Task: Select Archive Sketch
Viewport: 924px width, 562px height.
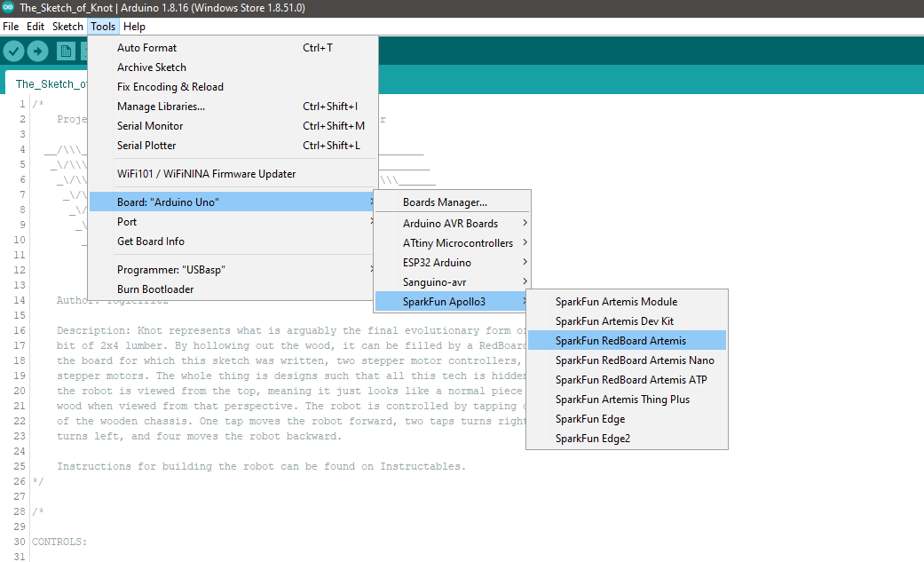Action: coord(233,67)
